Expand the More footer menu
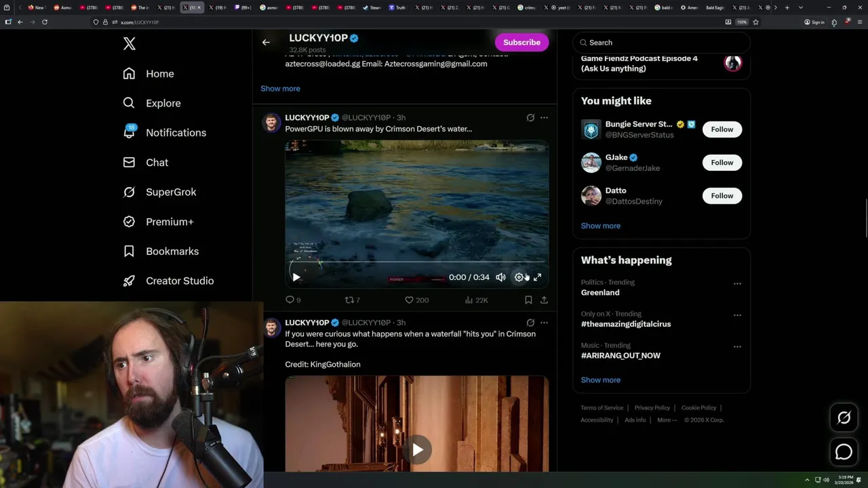868x488 pixels. pos(667,420)
